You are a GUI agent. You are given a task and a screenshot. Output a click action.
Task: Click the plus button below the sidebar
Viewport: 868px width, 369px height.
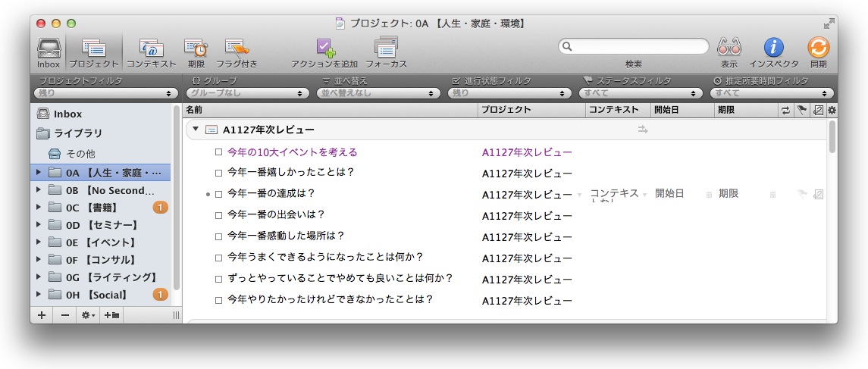point(42,315)
